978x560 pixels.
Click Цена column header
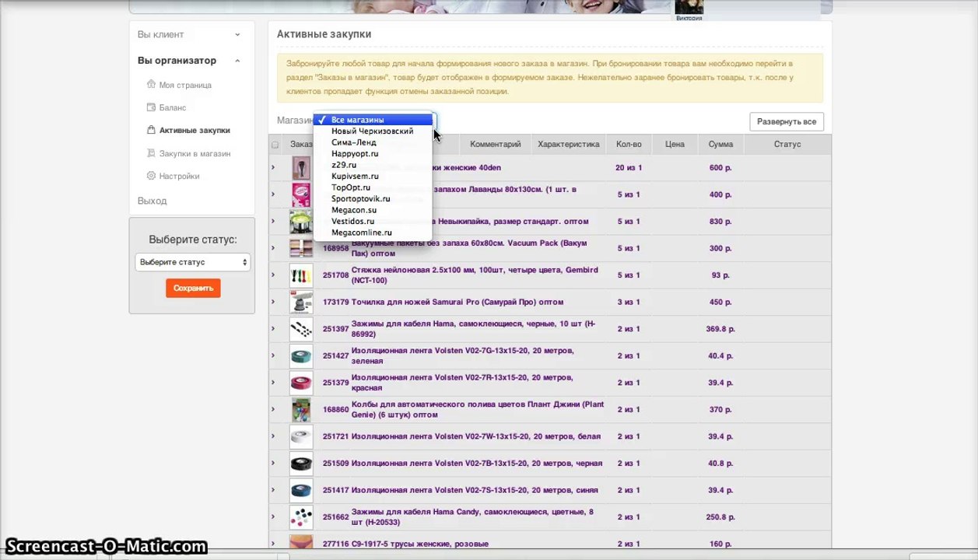pyautogui.click(x=675, y=145)
